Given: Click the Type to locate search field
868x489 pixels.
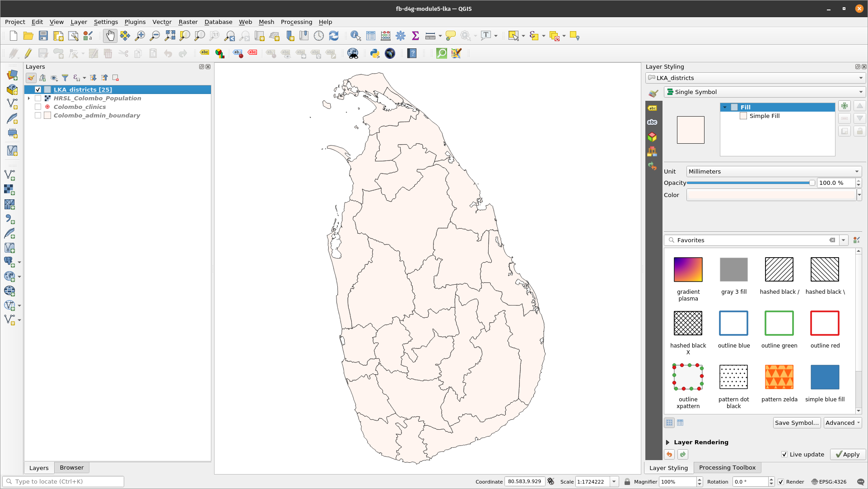Looking at the screenshot, I should pos(63,482).
